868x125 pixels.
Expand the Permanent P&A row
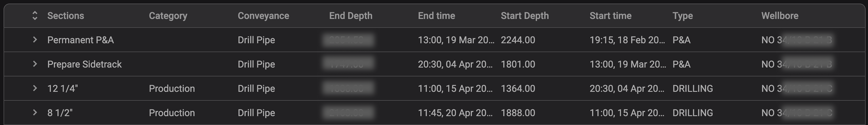point(35,40)
